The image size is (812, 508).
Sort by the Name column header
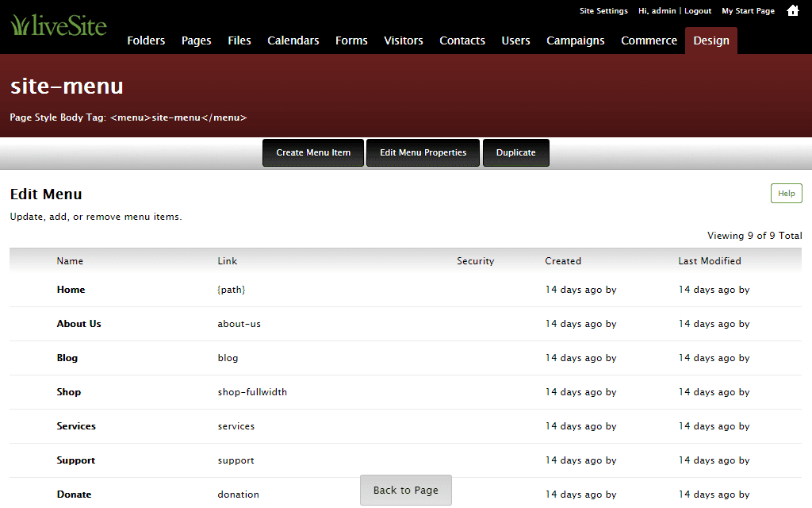click(x=70, y=261)
